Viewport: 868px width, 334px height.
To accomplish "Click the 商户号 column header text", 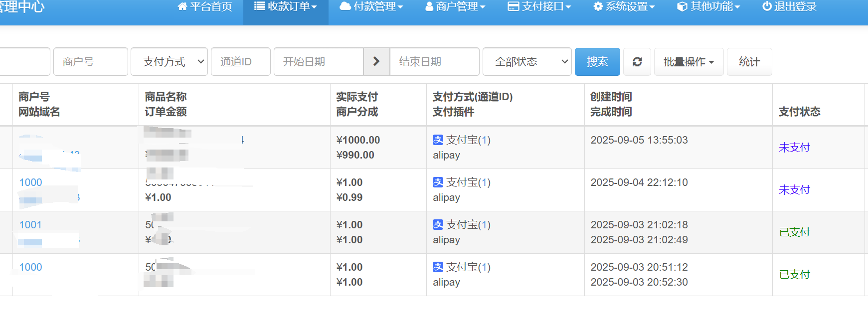I will pyautogui.click(x=34, y=97).
